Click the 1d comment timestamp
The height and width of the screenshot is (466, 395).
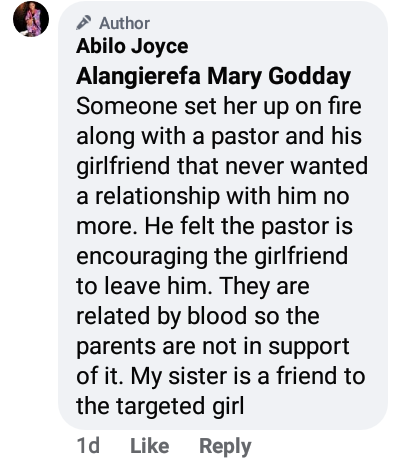(x=88, y=446)
